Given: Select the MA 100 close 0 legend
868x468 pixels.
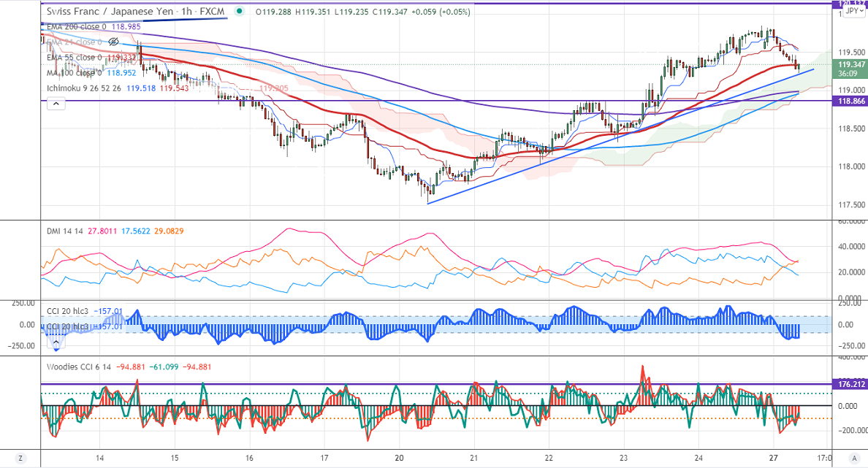Looking at the screenshot, I should [75, 73].
